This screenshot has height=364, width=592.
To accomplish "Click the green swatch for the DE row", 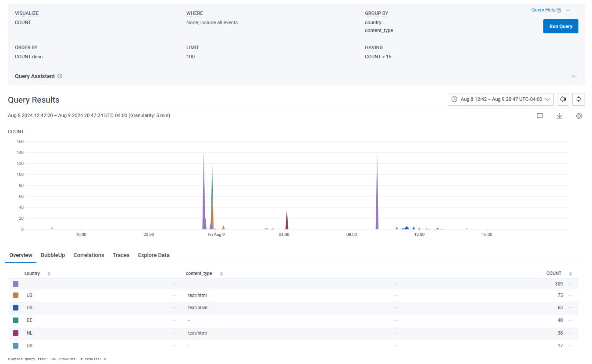I will [x=16, y=321].
